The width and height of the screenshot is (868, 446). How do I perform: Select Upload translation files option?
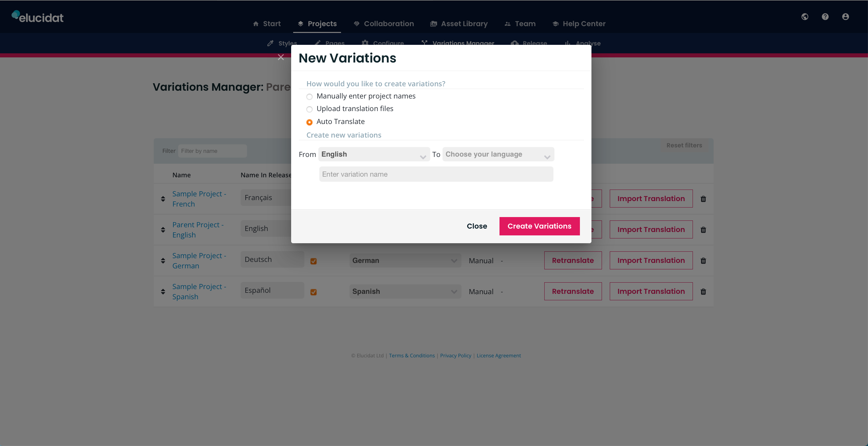pyautogui.click(x=309, y=109)
